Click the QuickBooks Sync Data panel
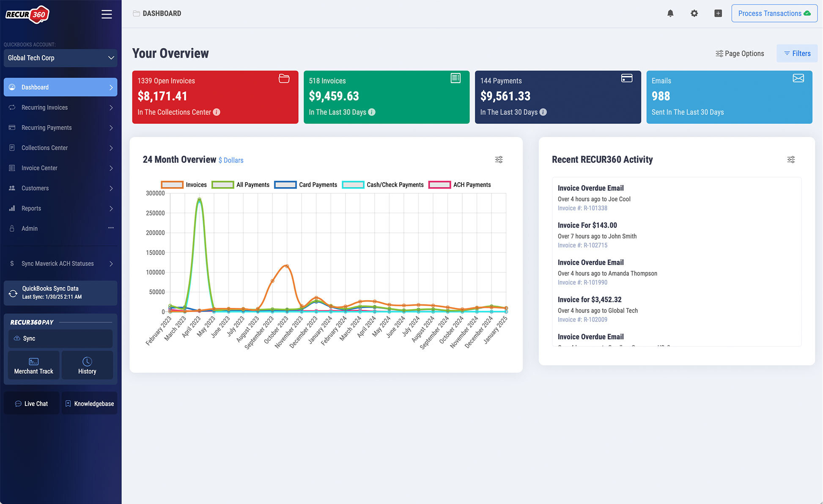Screen dimensions: 823x504 pyautogui.click(x=60, y=293)
